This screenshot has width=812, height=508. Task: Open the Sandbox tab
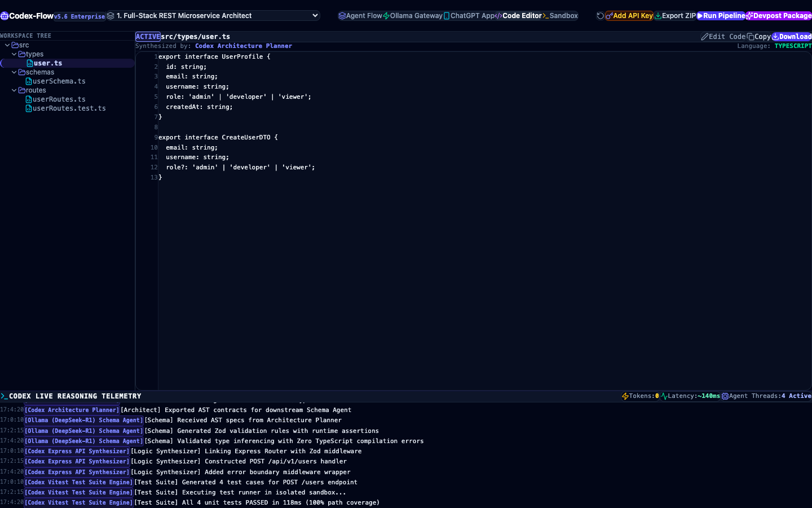click(561, 16)
